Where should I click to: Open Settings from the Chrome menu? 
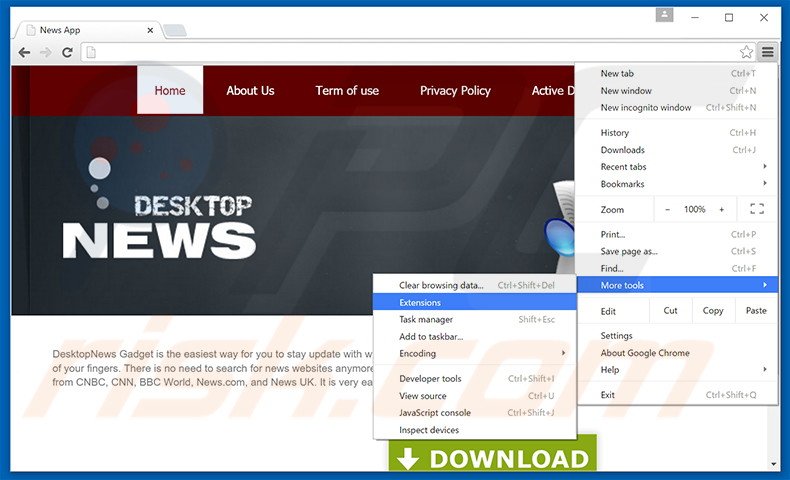[x=677, y=335]
